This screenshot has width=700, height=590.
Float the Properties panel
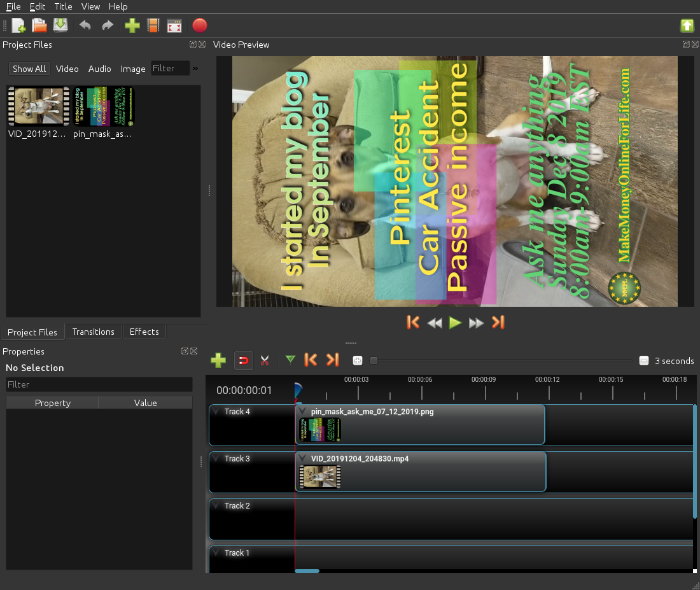pos(185,351)
